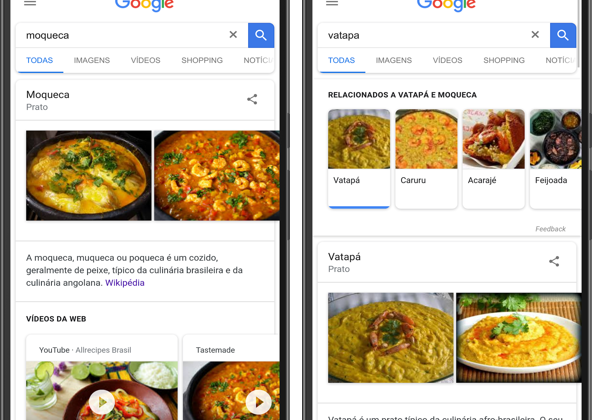The height and width of the screenshot is (420, 592).
Task: Open the hamburger menu on the moqueca phone
Action: coord(30,3)
